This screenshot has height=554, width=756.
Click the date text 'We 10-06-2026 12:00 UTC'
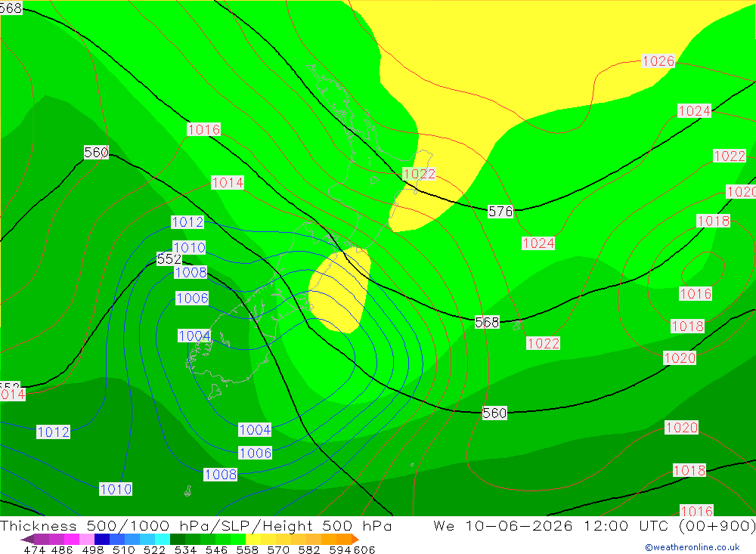pyautogui.click(x=551, y=525)
